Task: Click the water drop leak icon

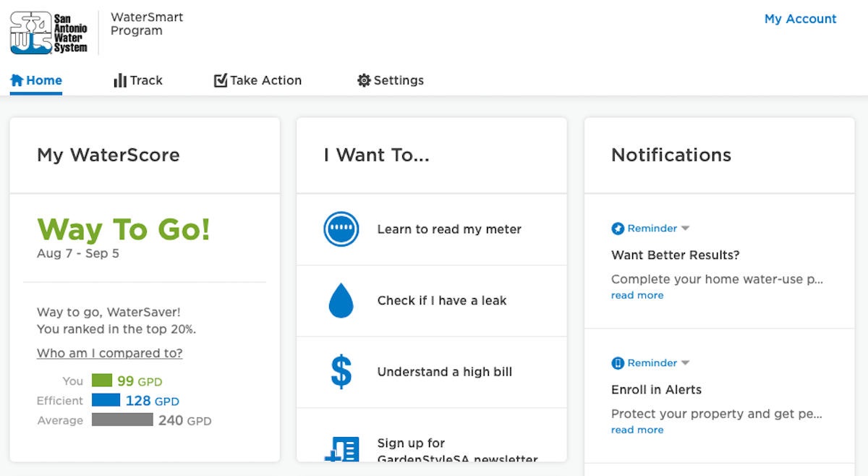Action: tap(341, 300)
